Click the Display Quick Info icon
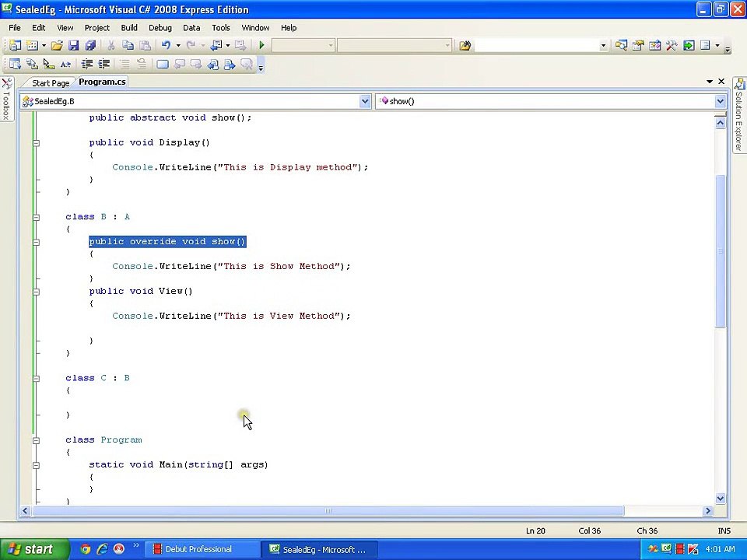The height and width of the screenshot is (560, 747). [48, 64]
